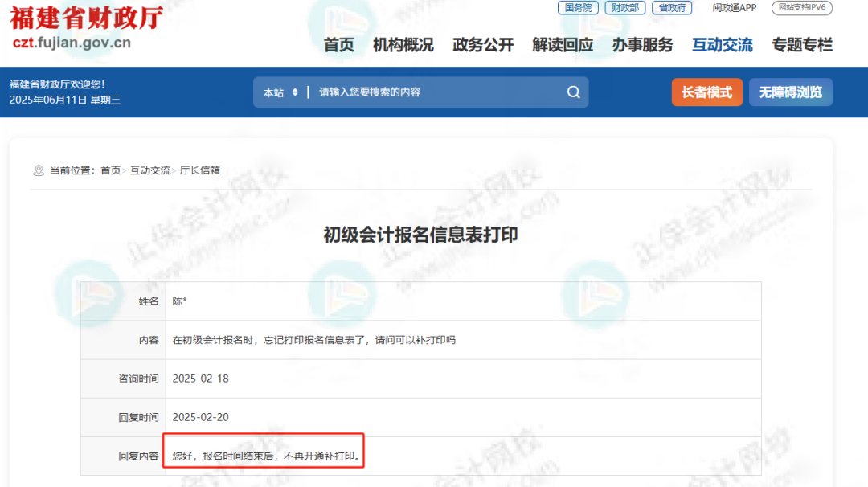Open the 政务公开 section
868x487 pixels.
click(x=482, y=45)
